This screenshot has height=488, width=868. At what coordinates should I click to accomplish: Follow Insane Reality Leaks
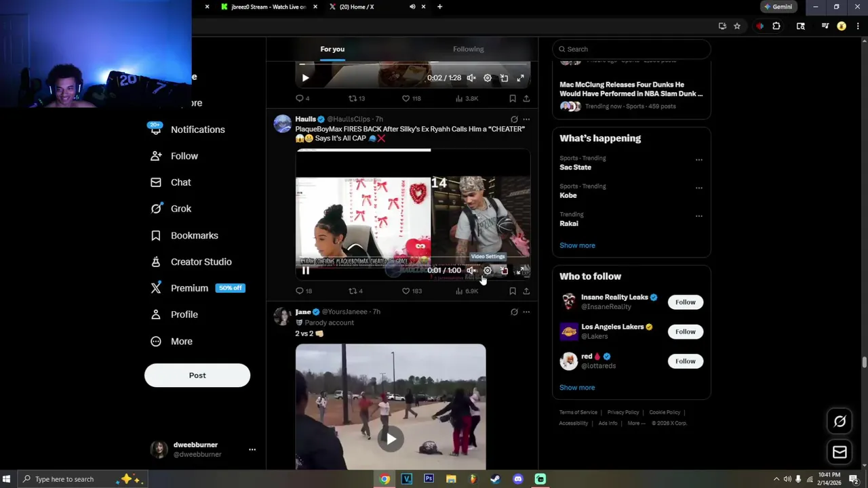(x=686, y=302)
